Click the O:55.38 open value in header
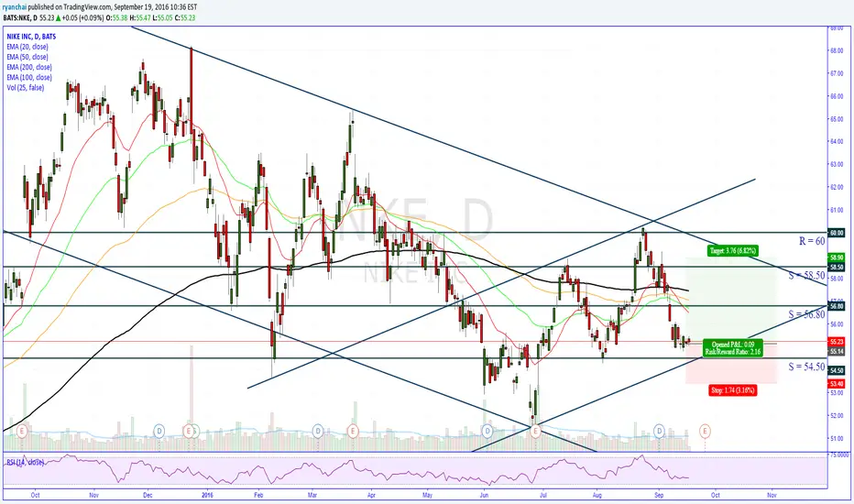 click(116, 17)
